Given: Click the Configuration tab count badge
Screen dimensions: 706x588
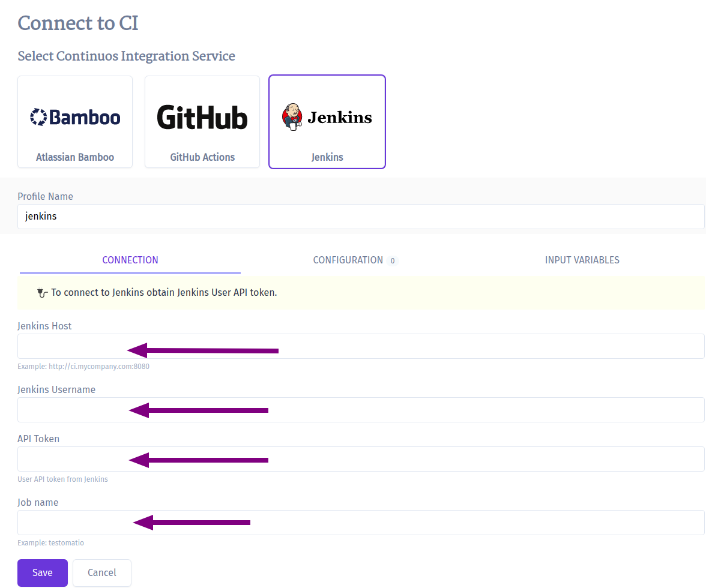Looking at the screenshot, I should pos(393,261).
